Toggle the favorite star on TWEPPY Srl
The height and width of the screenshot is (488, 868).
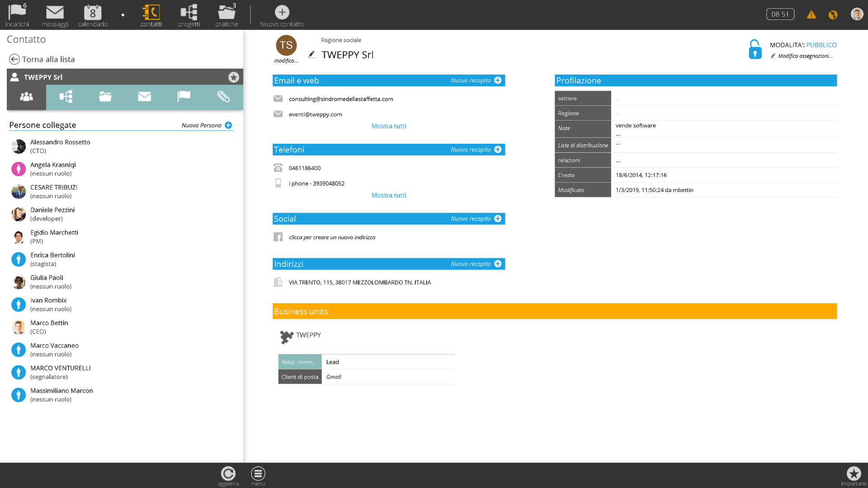(234, 77)
